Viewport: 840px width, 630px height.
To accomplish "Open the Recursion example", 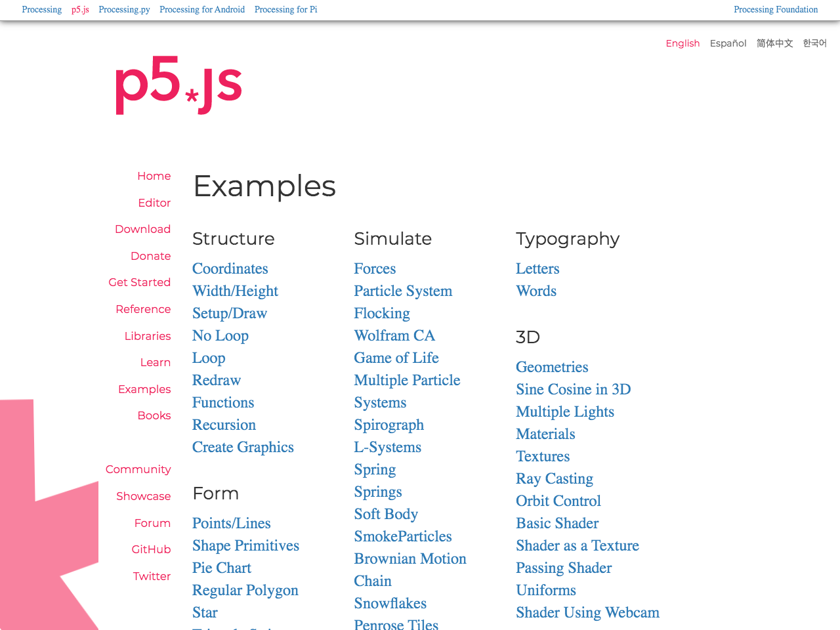I will pyautogui.click(x=224, y=425).
